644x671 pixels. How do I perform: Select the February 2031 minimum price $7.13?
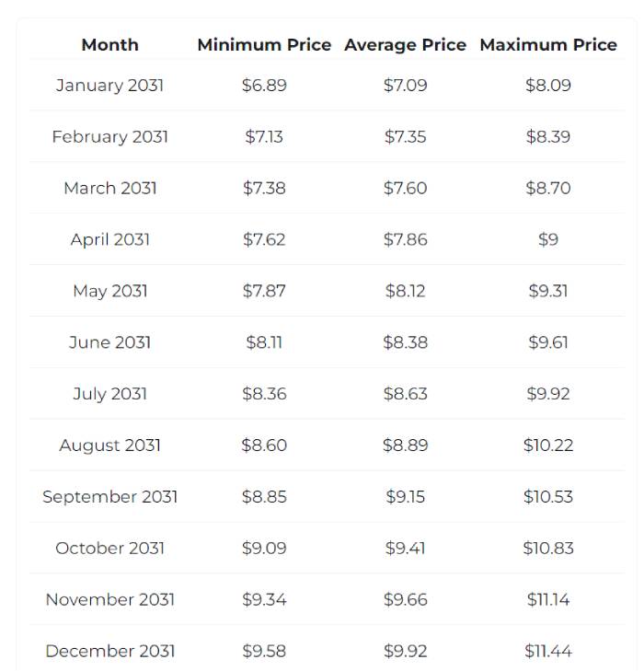point(264,137)
